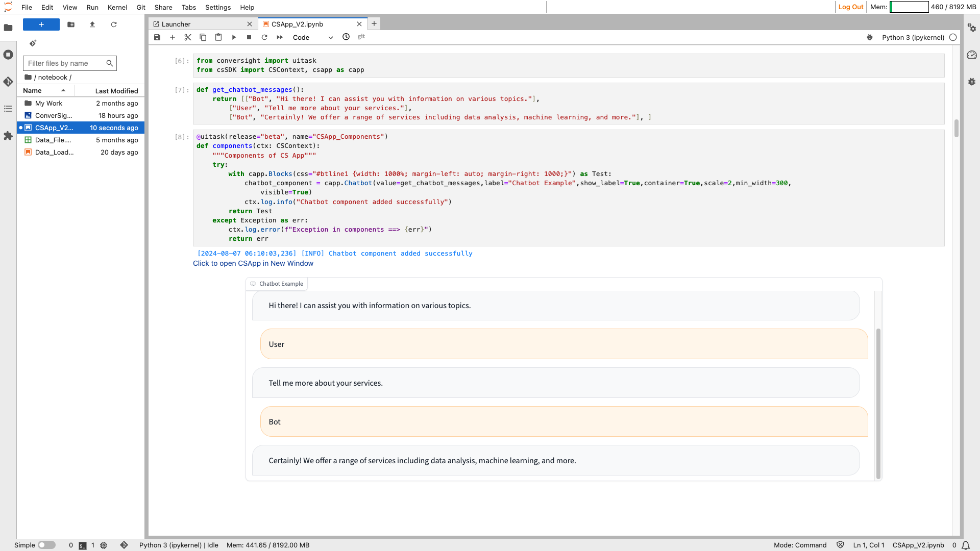This screenshot has width=980, height=551.
Task: Open the gauge icon on right sidebar
Action: click(x=972, y=55)
